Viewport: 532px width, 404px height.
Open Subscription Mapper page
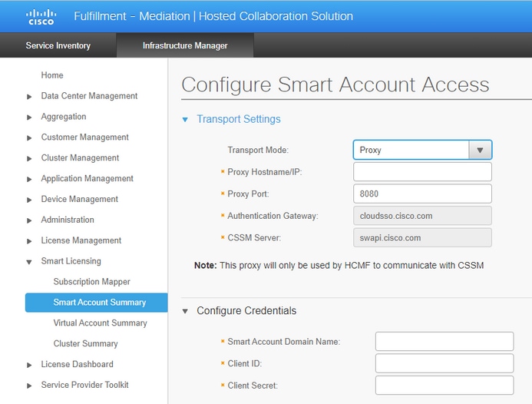click(x=91, y=282)
